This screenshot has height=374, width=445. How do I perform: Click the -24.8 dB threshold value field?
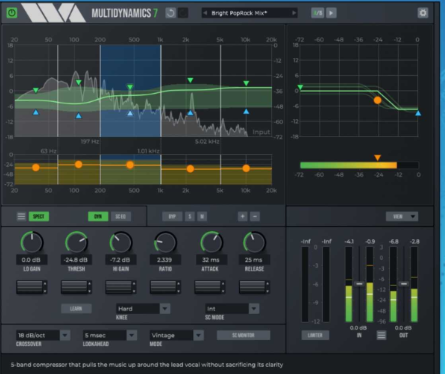tap(76, 260)
